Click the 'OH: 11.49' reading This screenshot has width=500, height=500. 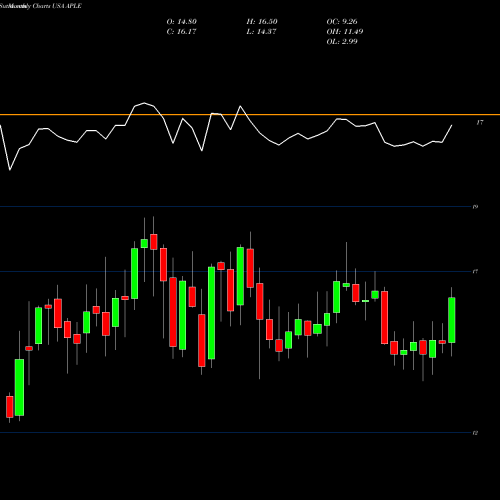(345, 32)
